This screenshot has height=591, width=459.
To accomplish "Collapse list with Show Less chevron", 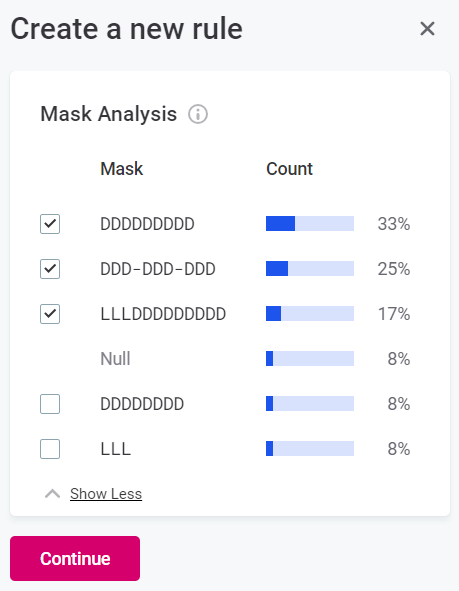I will 52,494.
